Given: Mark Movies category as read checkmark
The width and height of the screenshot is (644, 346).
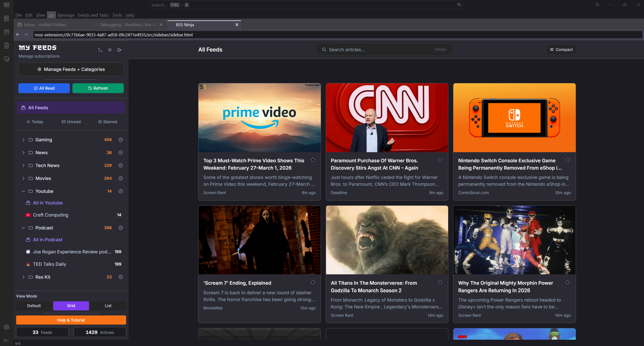Looking at the screenshot, I should tap(121, 178).
